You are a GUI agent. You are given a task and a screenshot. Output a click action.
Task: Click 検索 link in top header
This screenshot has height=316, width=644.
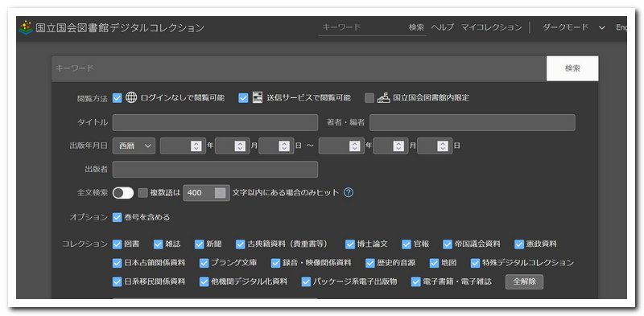[416, 27]
